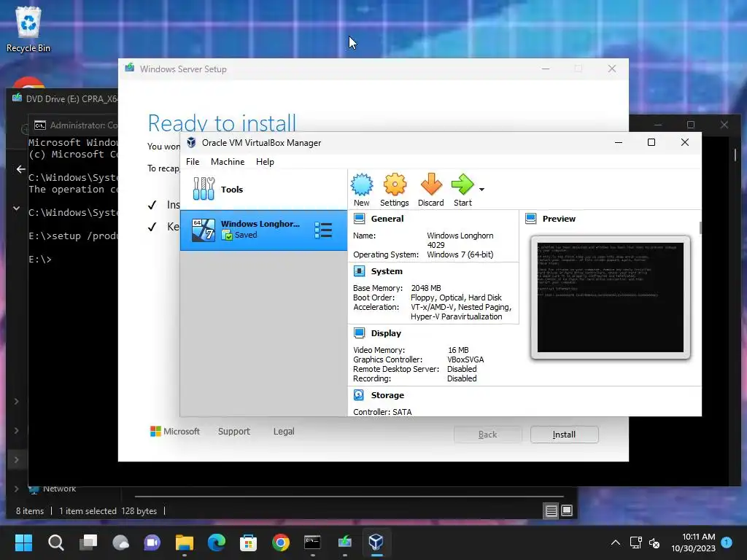The height and width of the screenshot is (560, 747).
Task: Discard the saved machine state
Action: 430,190
